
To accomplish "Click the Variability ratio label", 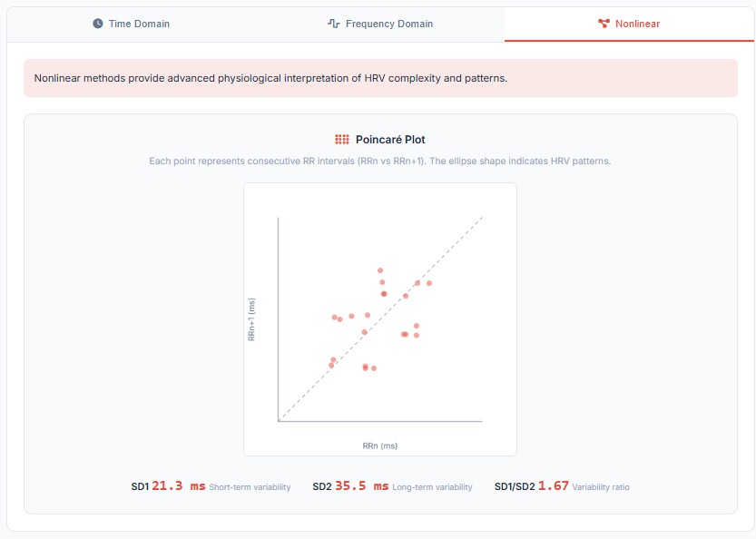I will point(601,487).
